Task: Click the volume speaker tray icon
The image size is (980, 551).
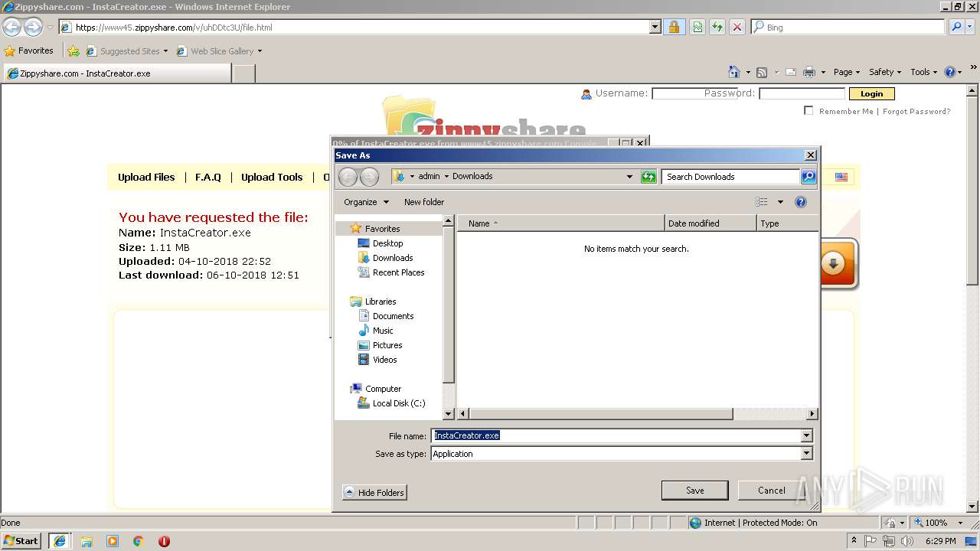Action: pos(907,541)
